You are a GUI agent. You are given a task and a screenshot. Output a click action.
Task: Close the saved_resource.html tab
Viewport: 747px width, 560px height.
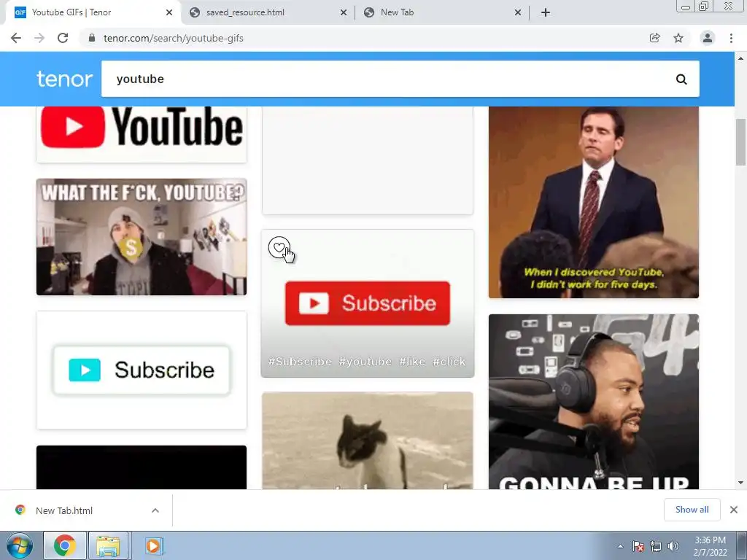pos(343,12)
